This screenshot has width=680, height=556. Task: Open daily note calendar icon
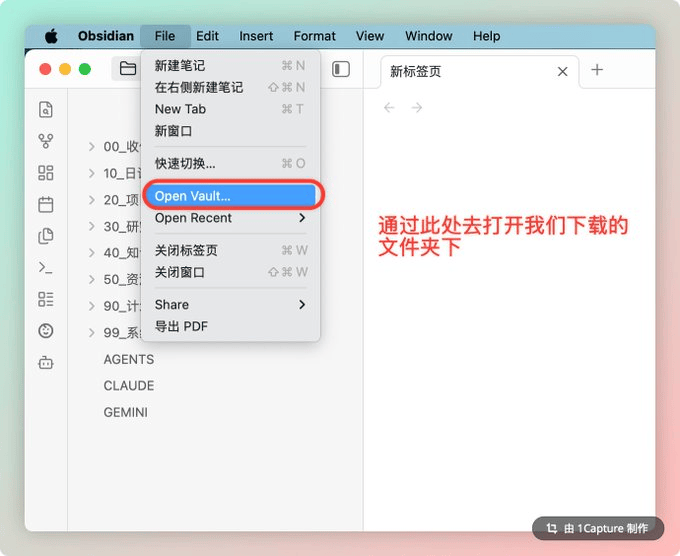pyautogui.click(x=45, y=204)
